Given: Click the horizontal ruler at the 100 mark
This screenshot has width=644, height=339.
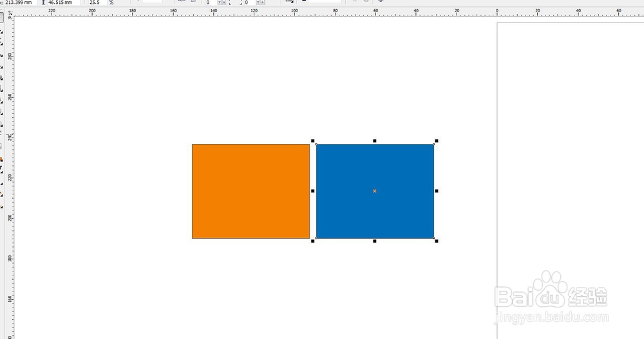Looking at the screenshot, I should tap(294, 12).
